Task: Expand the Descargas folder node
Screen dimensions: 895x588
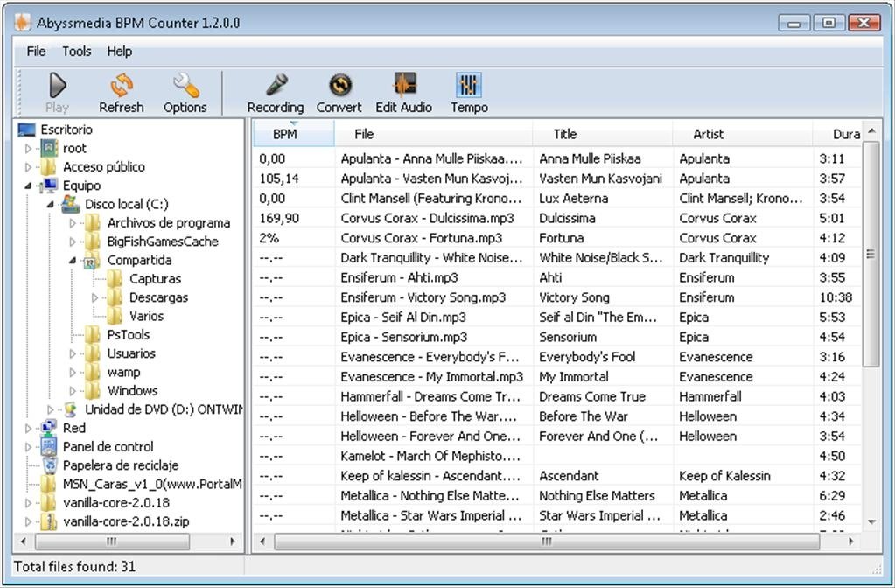Action: click(94, 297)
